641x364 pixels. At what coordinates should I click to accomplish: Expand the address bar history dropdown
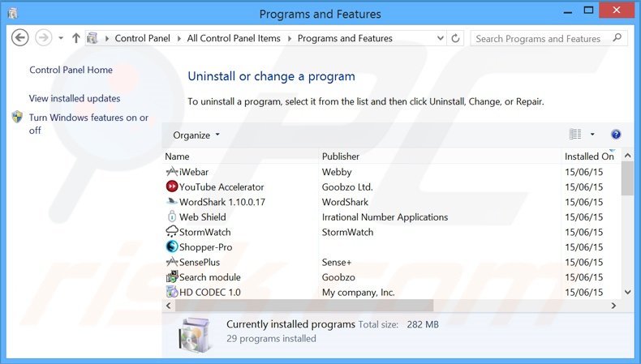click(x=441, y=38)
